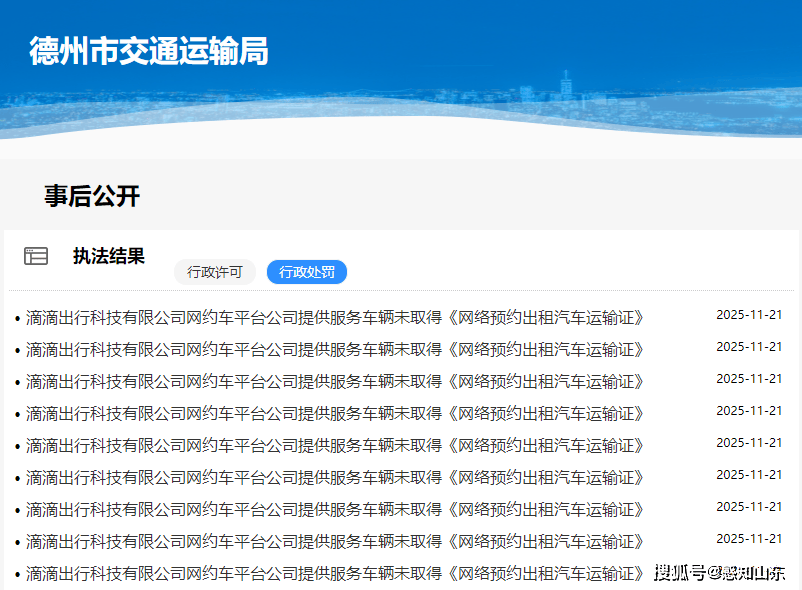The image size is (802, 590).
Task: Open the fourth 滴滴出行 penalty entry
Action: (335, 414)
